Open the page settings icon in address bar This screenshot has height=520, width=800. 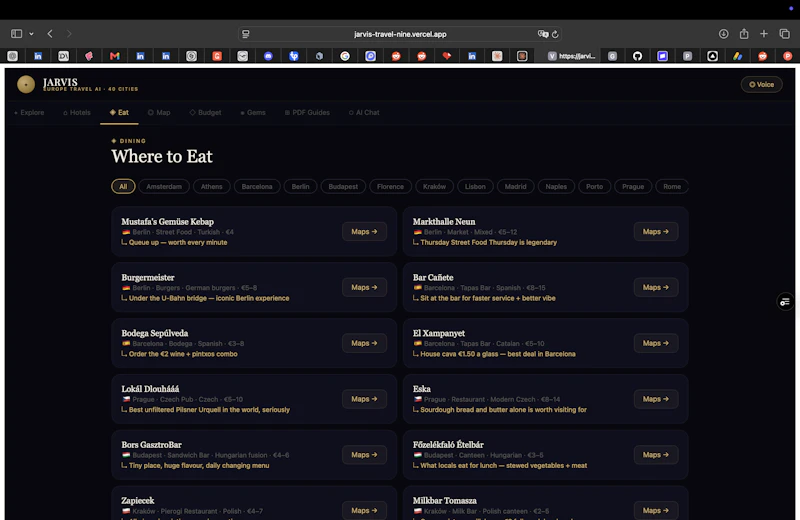click(x=246, y=34)
